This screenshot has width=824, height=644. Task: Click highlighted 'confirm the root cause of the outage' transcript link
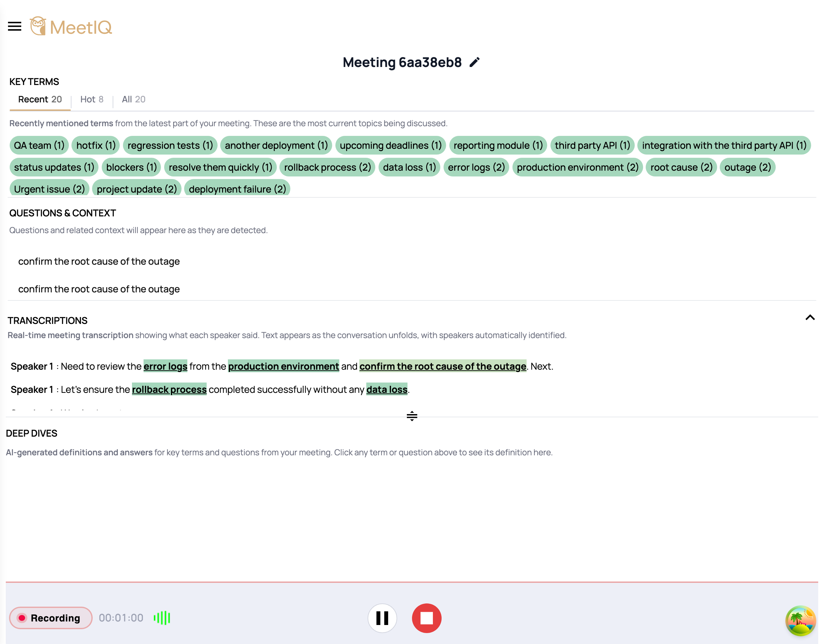click(443, 366)
